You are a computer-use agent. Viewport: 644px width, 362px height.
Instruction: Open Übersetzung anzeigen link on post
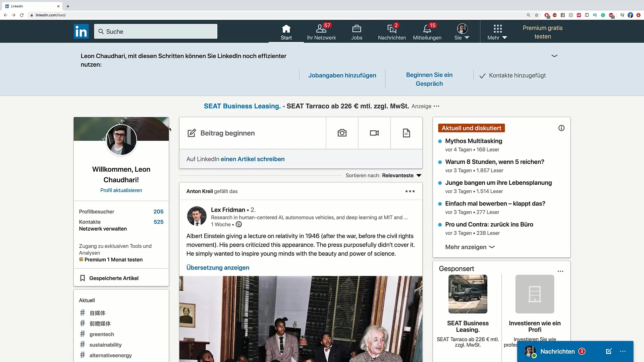point(218,267)
